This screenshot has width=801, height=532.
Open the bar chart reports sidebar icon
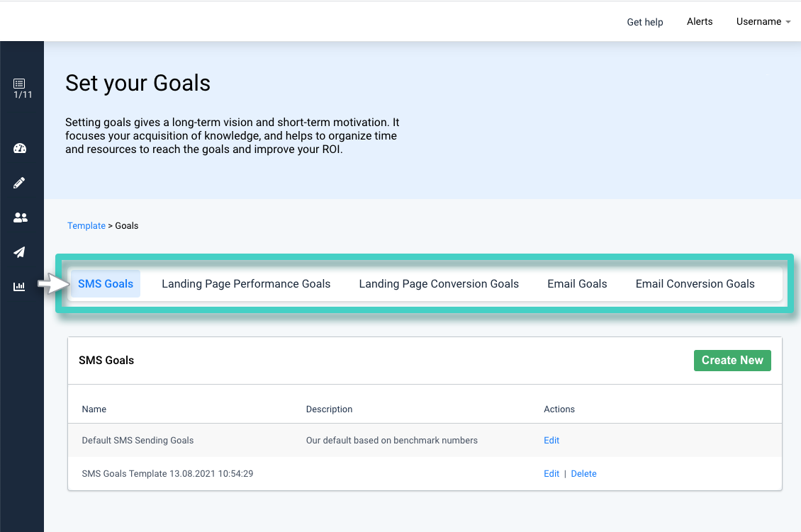19,286
